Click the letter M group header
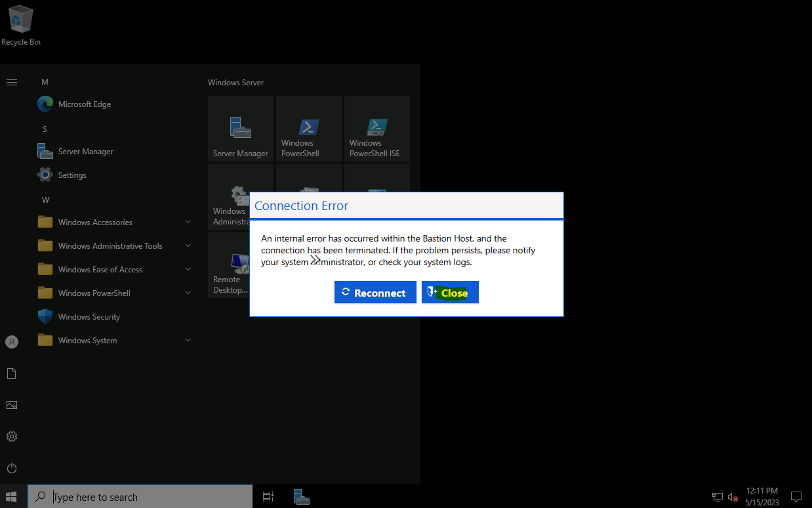Viewport: 812px width, 508px height. pyautogui.click(x=45, y=81)
